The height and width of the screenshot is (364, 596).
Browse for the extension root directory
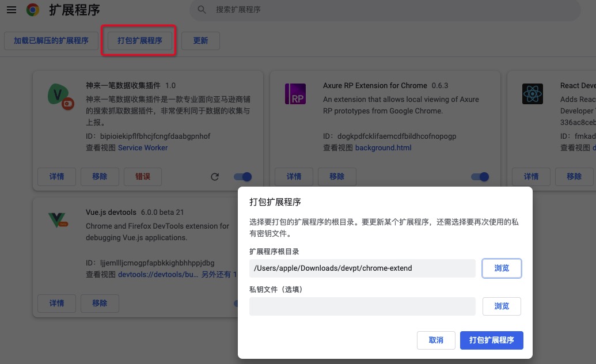tap(502, 268)
